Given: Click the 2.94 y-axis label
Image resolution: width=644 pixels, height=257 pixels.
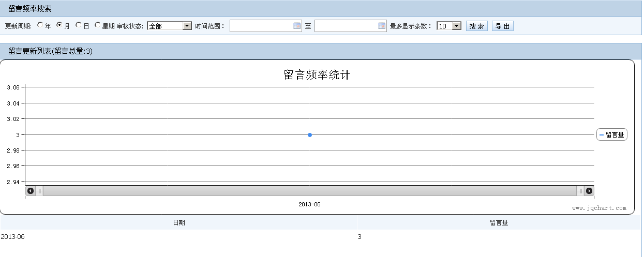Looking at the screenshot, I should click(x=13, y=182).
